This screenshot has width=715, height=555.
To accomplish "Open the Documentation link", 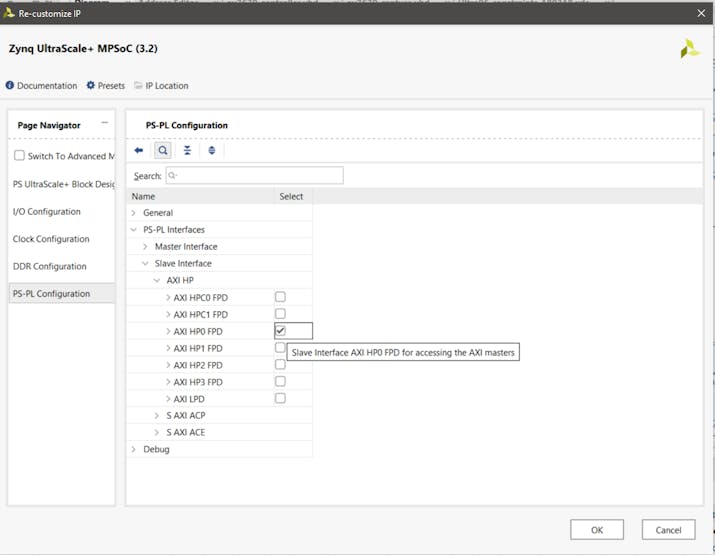I will coord(47,85).
